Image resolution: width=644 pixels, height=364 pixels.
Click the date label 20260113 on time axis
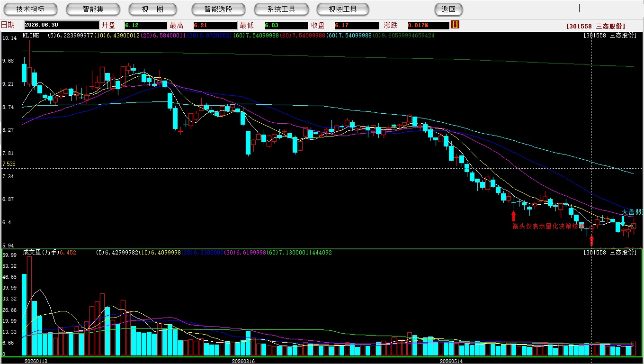click(36, 361)
